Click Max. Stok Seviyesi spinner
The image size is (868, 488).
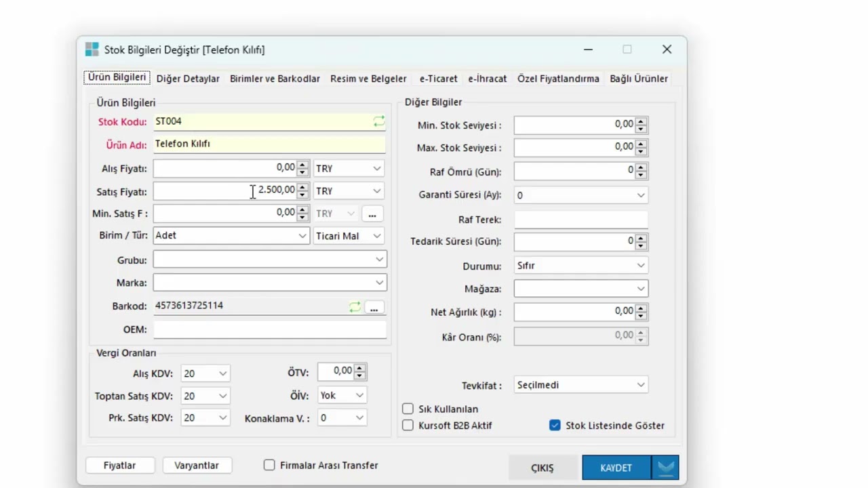(x=641, y=147)
